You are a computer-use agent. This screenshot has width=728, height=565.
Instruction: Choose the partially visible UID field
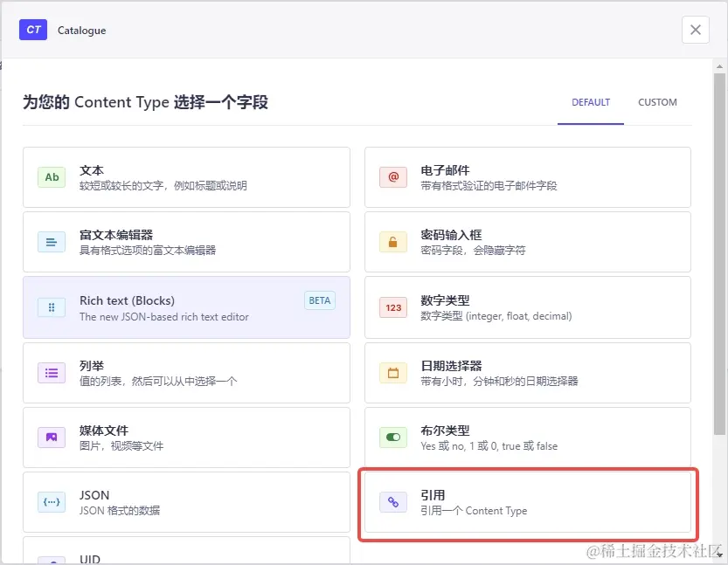(186, 551)
